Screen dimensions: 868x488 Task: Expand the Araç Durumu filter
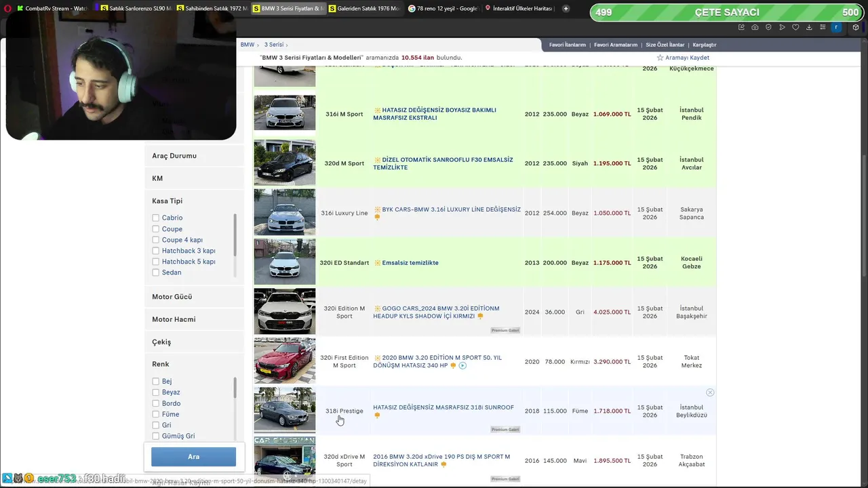[194, 156]
